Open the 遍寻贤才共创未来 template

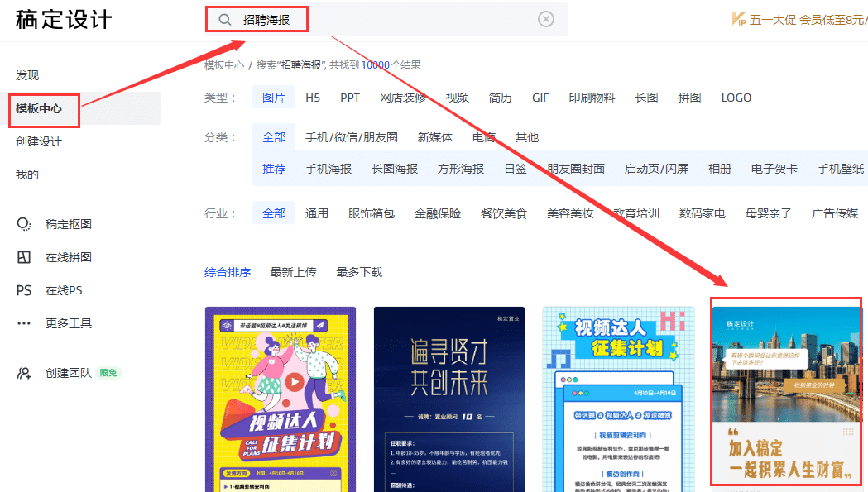(449, 399)
